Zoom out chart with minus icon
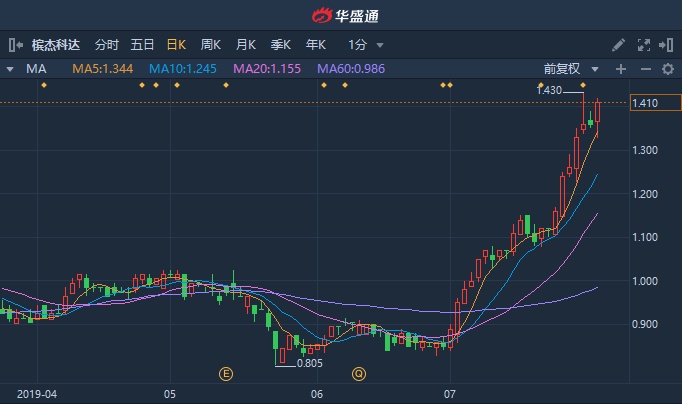This screenshot has width=682, height=404. pyautogui.click(x=646, y=69)
